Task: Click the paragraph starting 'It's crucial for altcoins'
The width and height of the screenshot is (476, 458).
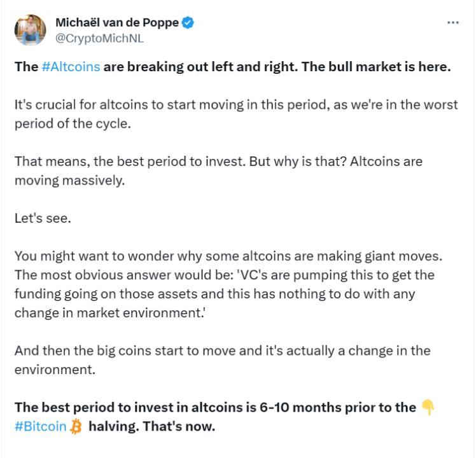Action: (x=191, y=105)
